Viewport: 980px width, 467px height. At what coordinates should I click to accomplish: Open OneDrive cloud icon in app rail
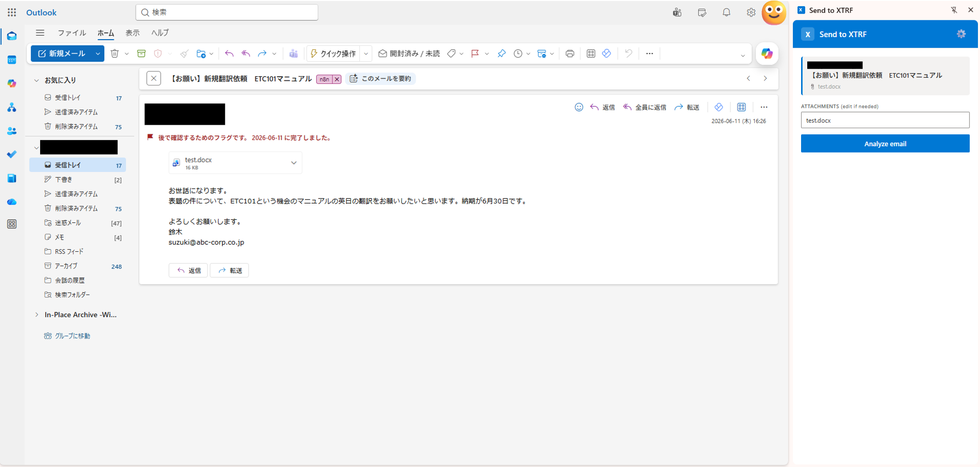coord(12,202)
